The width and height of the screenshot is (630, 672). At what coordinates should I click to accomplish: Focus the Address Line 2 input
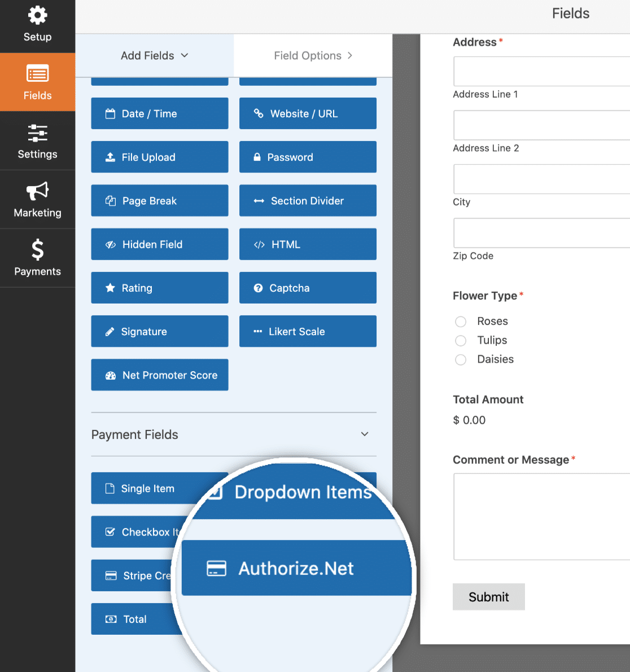(x=542, y=125)
